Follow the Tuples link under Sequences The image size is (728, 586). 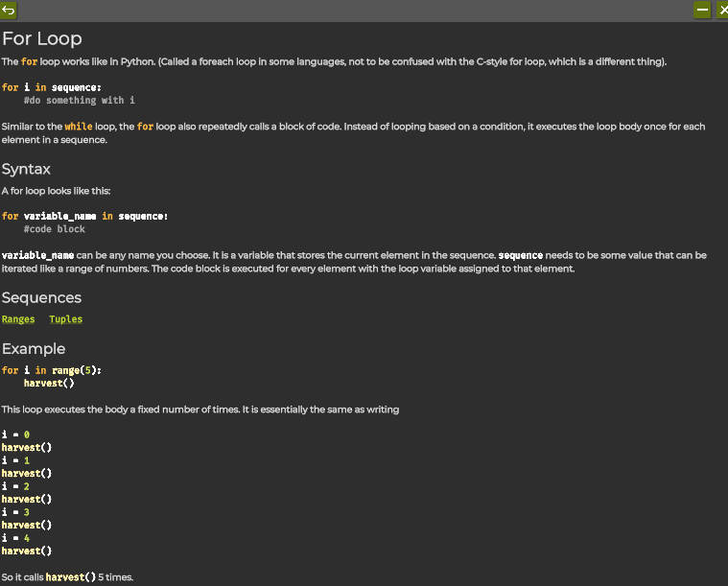[66, 319]
